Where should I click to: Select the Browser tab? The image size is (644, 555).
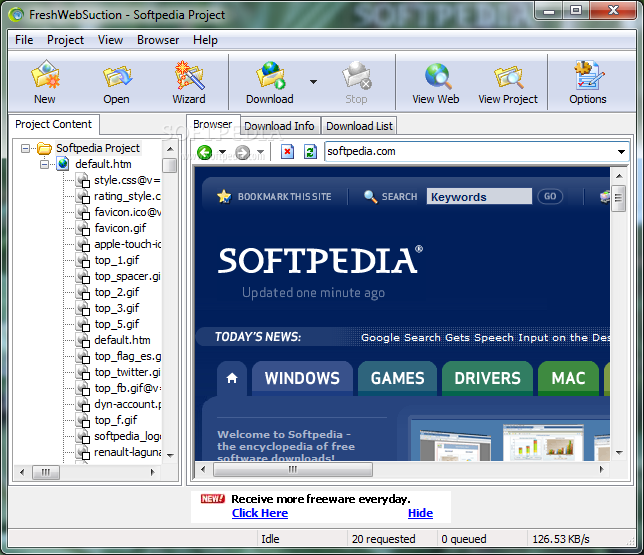click(213, 124)
